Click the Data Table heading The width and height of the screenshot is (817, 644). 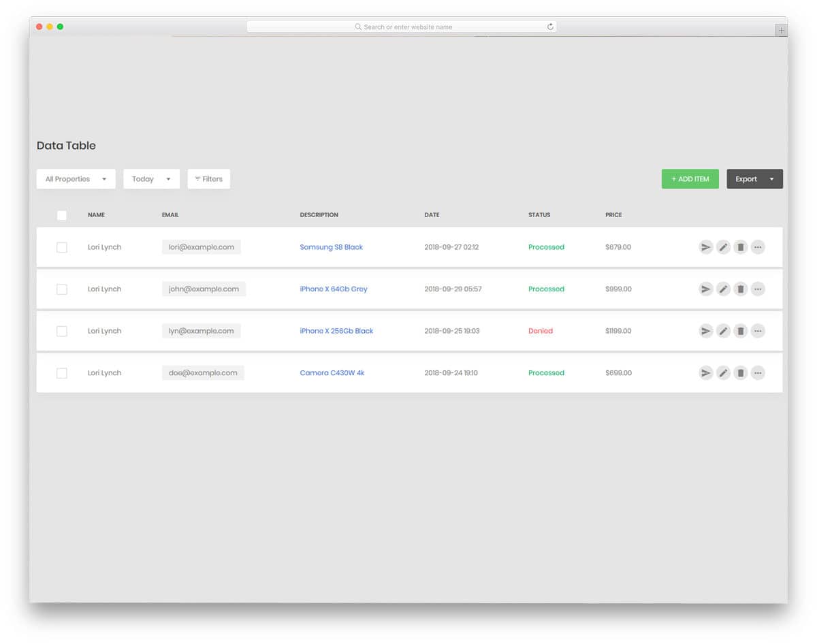pos(66,146)
